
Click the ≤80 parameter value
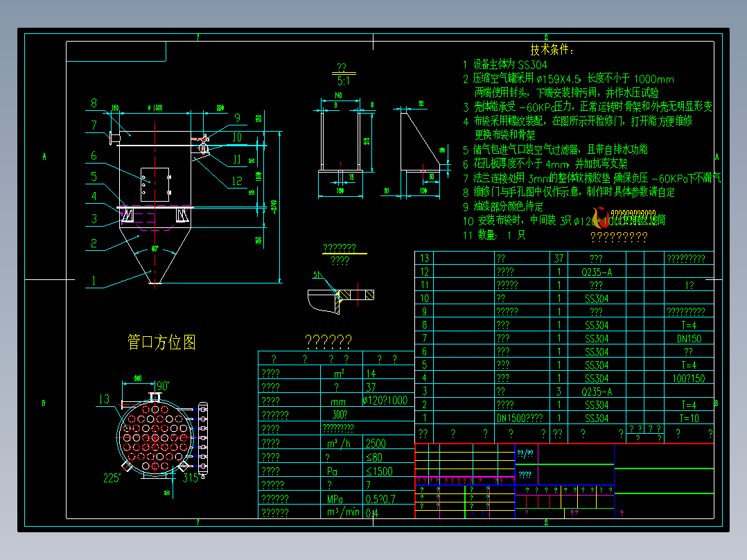coord(374,457)
